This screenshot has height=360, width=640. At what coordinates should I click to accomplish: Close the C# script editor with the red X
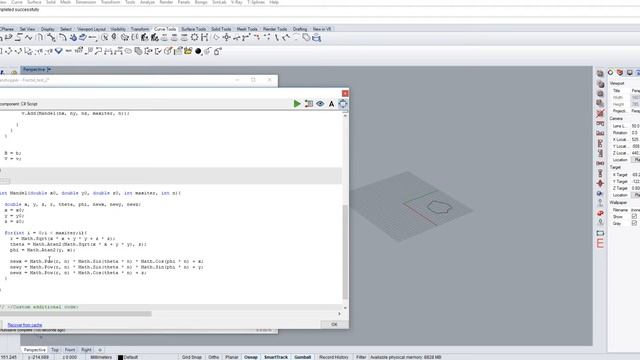click(345, 93)
